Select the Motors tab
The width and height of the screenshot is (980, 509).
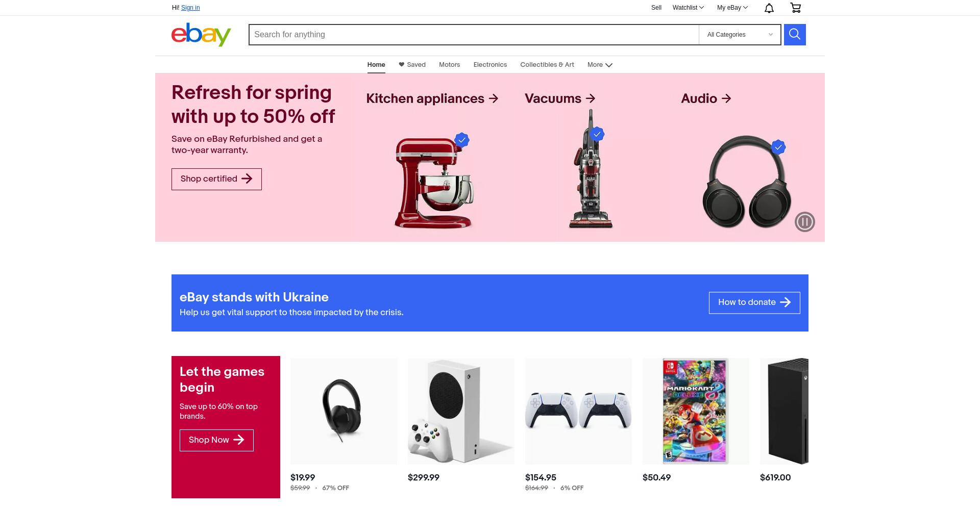point(449,65)
